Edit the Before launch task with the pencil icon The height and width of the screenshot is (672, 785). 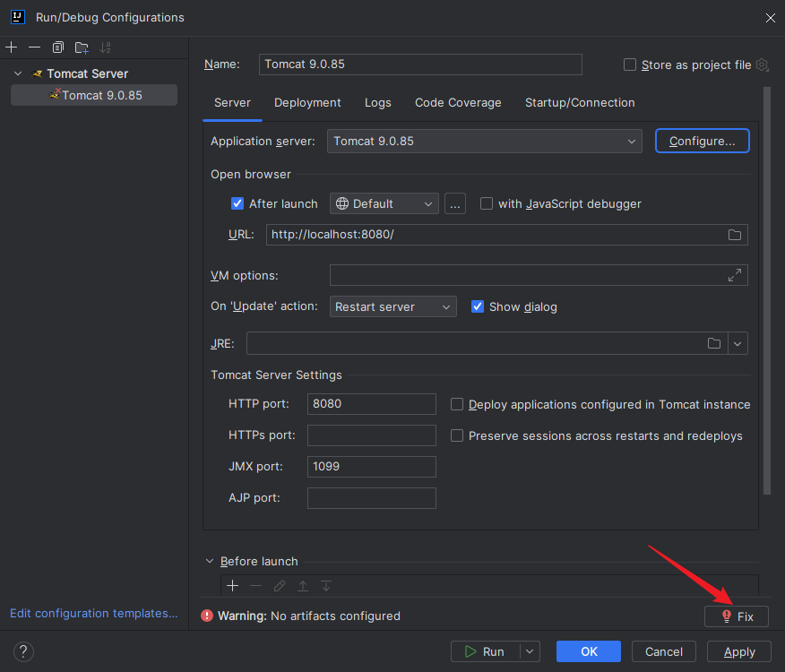[x=280, y=586]
